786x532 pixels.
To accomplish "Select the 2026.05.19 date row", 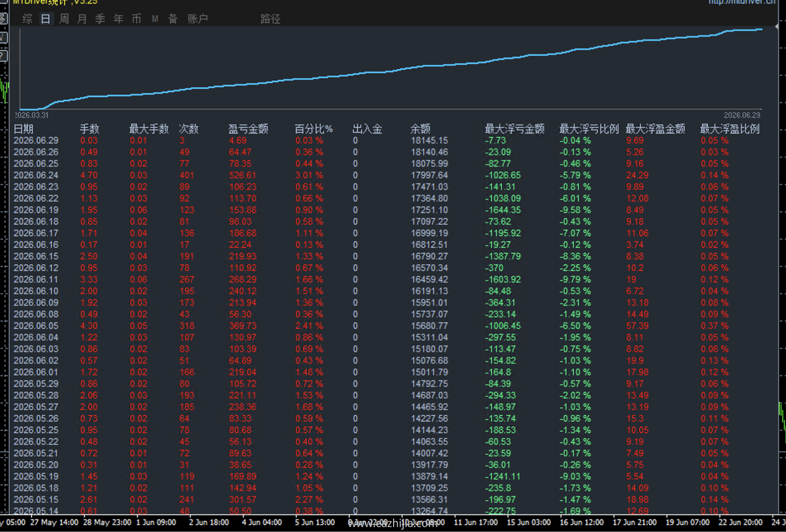I will point(36,476).
